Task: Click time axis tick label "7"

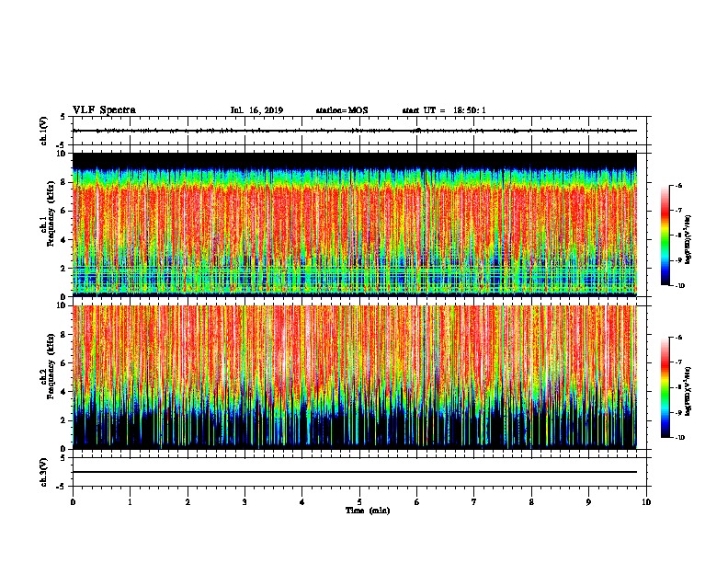Action: point(474,502)
